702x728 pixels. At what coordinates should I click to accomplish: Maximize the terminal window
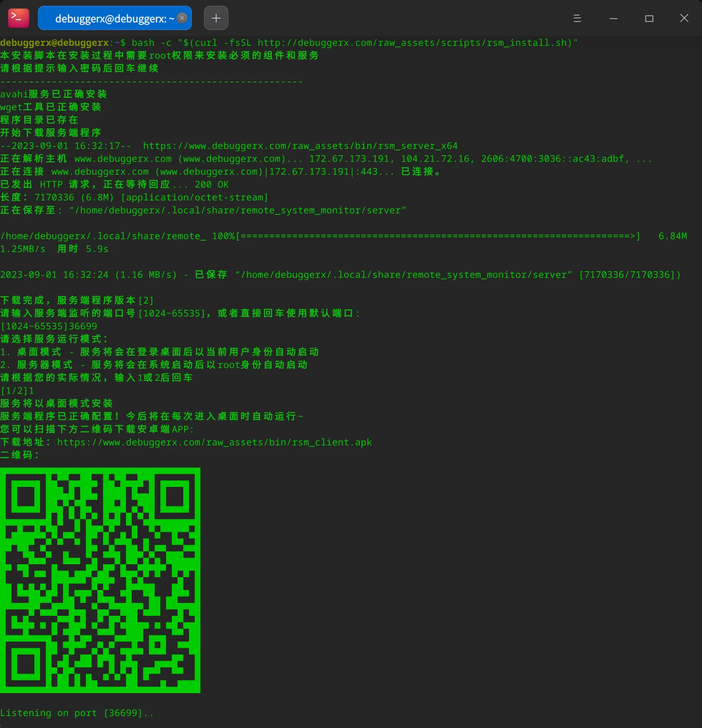pos(649,18)
